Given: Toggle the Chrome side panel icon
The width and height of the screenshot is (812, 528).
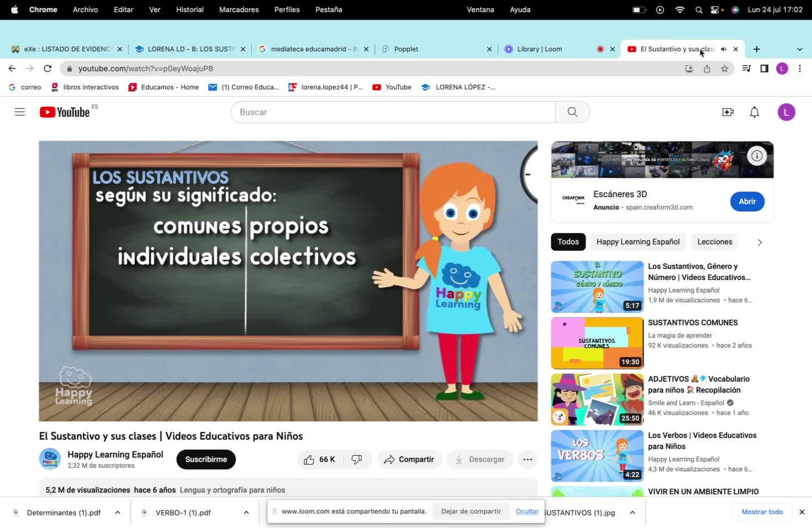Looking at the screenshot, I should coord(764,68).
